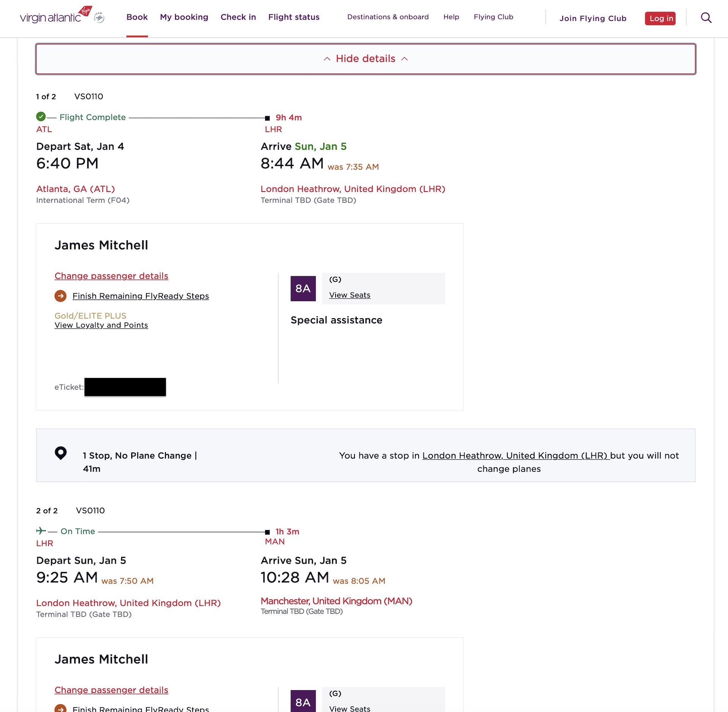
Task: Click the green Flight Complete checkmark icon
Action: tap(41, 116)
